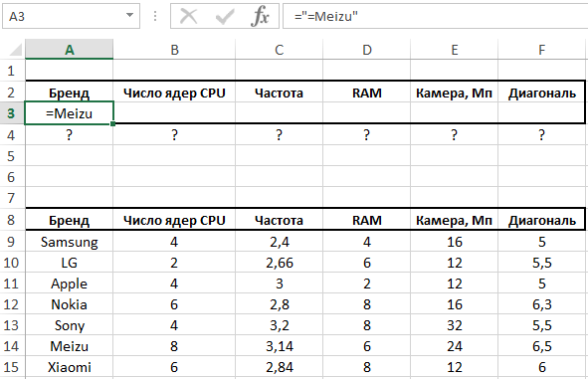Screen dimensions: 588x379
Task: Select column C header
Action: click(279, 49)
